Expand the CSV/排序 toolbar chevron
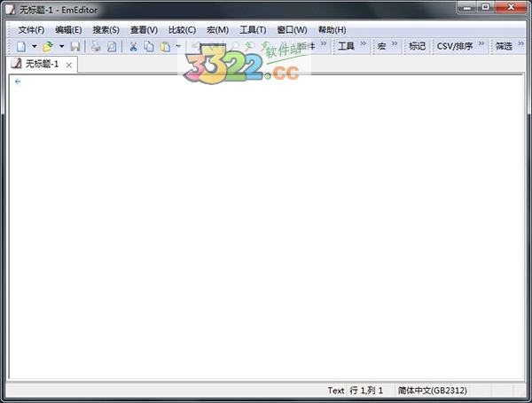Viewport: 532px width, 403px height. coord(481,43)
